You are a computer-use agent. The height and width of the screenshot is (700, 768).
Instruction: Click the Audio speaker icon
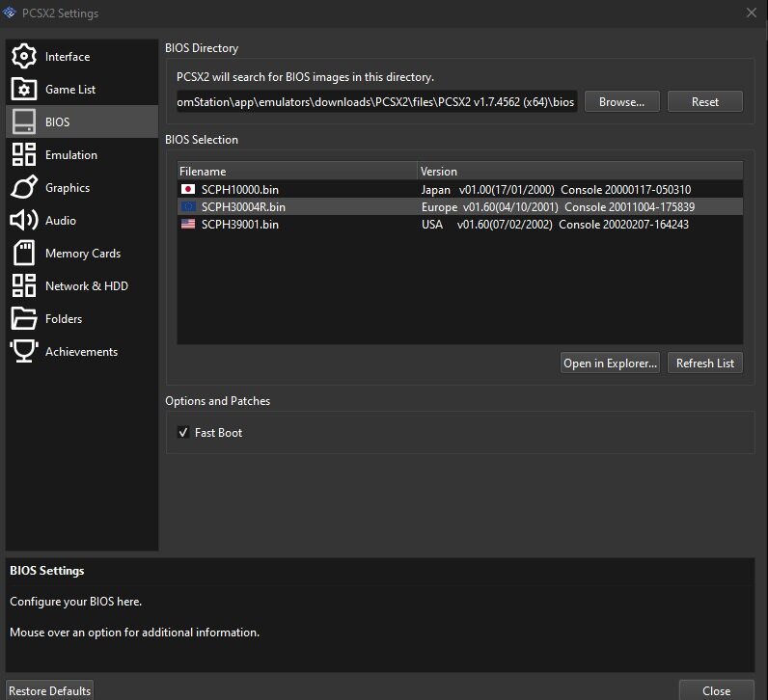pos(23,220)
